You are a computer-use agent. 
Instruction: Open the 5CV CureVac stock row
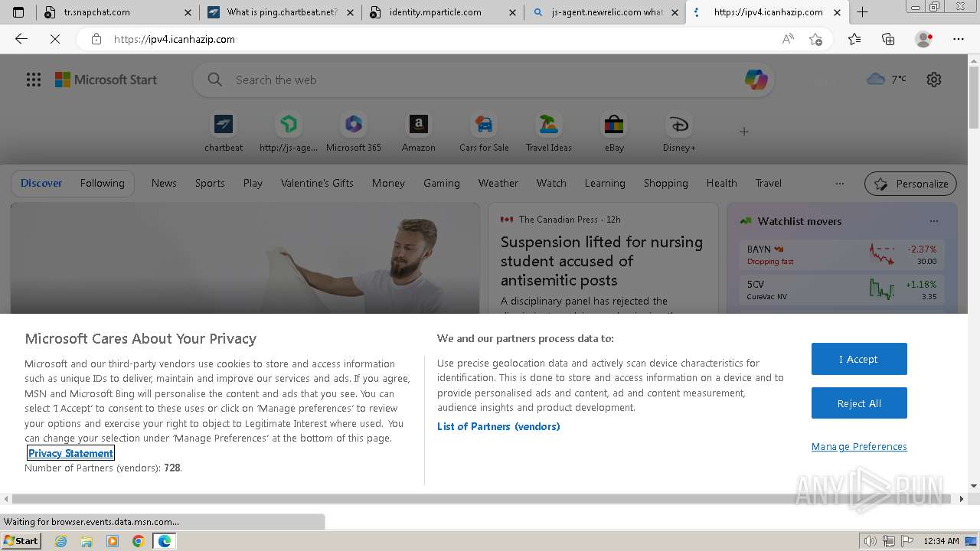(x=841, y=290)
